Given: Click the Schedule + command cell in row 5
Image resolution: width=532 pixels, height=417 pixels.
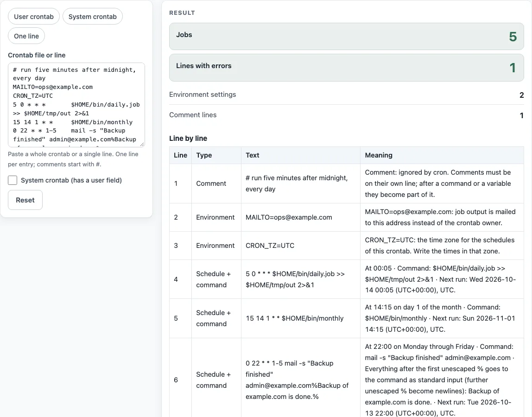Looking at the screenshot, I should 216,318.
